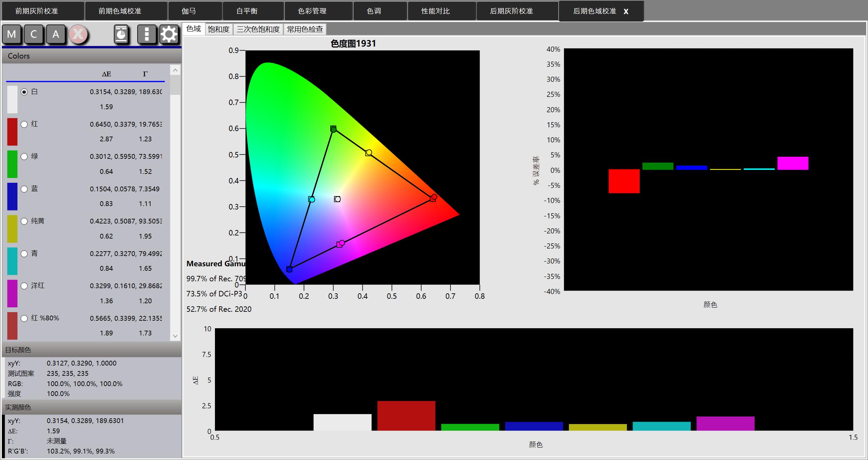This screenshot has height=460, width=868.
Task: Close the 后期色域校准 tab with X
Action: (x=626, y=11)
